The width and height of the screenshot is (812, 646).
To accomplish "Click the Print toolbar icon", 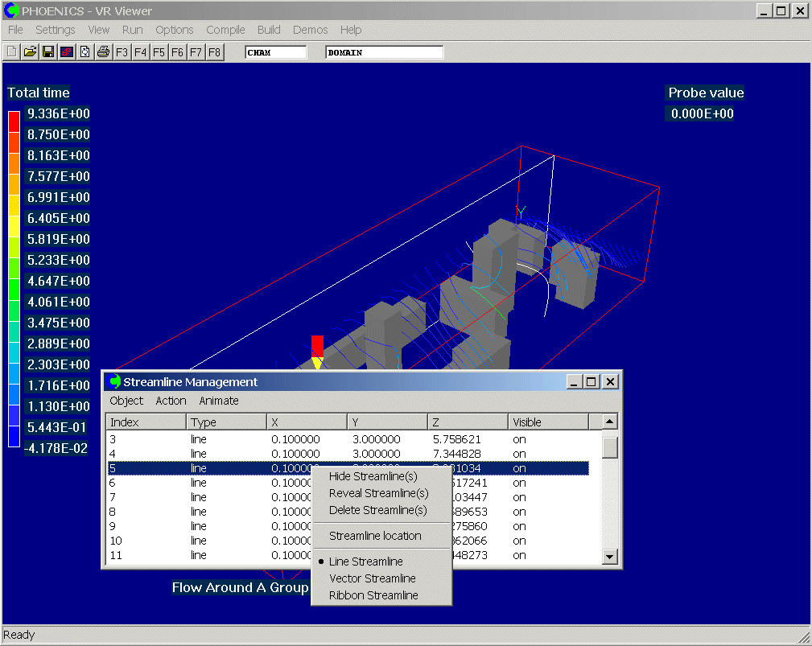I will [x=103, y=51].
